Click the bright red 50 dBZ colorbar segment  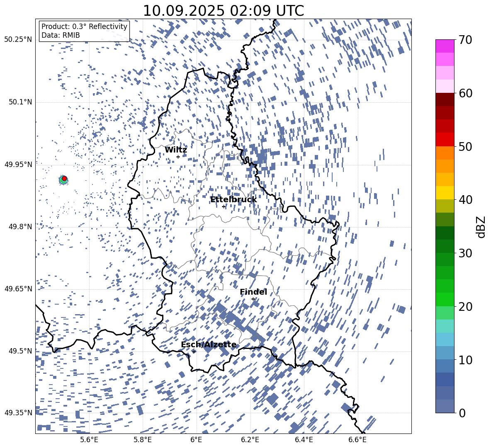tap(445, 140)
